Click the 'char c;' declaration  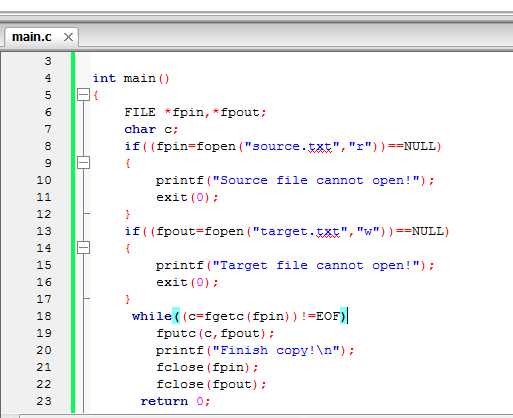coord(151,129)
